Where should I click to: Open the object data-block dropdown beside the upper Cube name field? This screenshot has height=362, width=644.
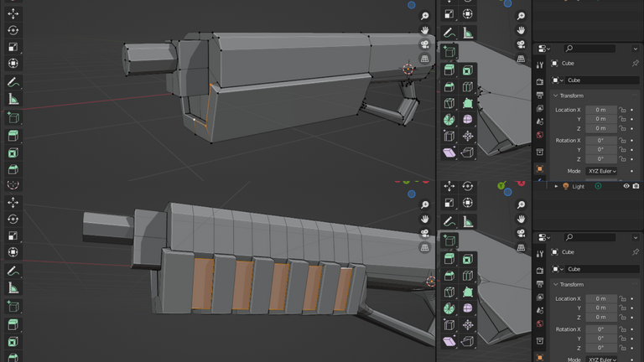(557, 80)
